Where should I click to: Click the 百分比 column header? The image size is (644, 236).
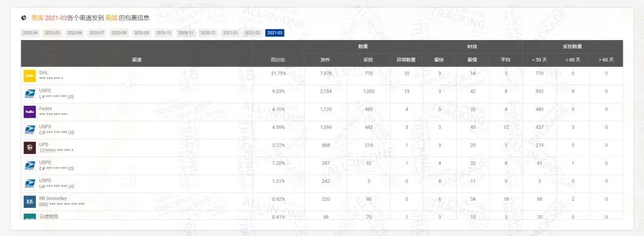pyautogui.click(x=278, y=60)
